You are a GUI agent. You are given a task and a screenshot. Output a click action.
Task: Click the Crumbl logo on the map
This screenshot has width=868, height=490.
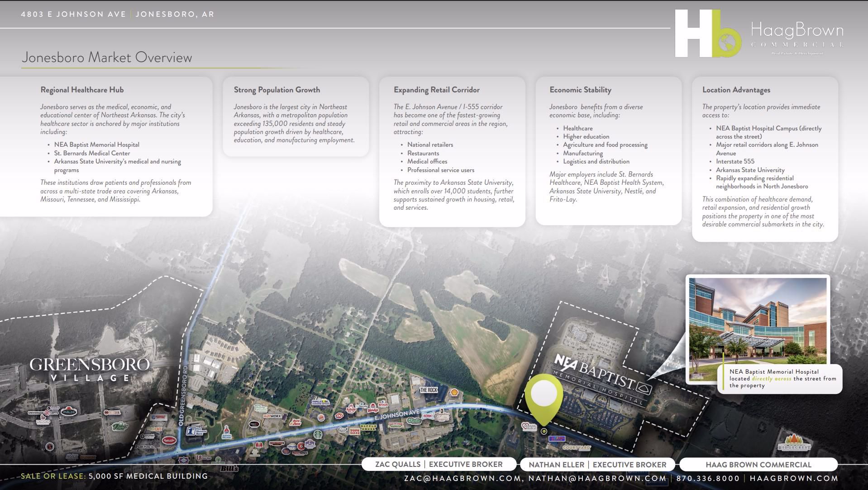147,436
